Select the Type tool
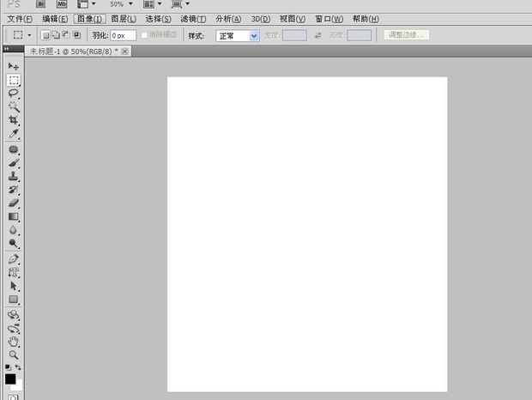The image size is (532, 400). 13,272
